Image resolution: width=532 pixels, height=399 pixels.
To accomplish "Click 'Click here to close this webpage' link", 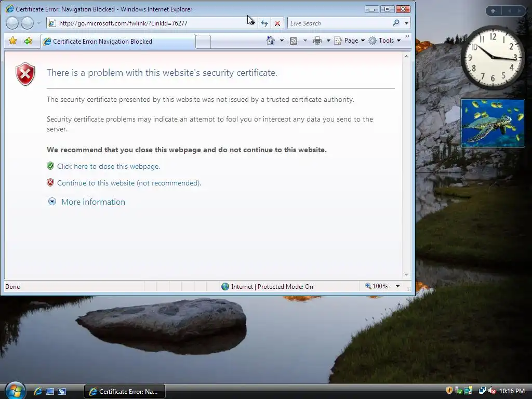I will pos(109,167).
